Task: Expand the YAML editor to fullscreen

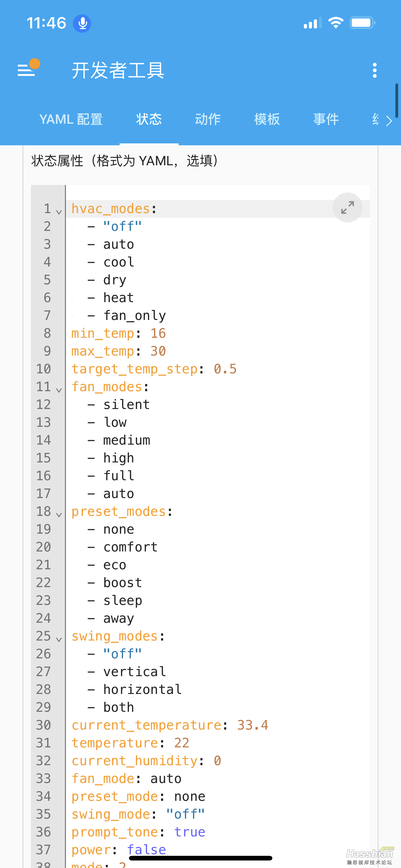Action: [347, 207]
